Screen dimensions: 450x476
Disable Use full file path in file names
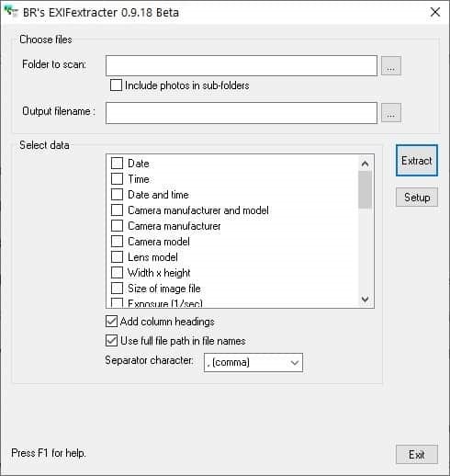(111, 341)
